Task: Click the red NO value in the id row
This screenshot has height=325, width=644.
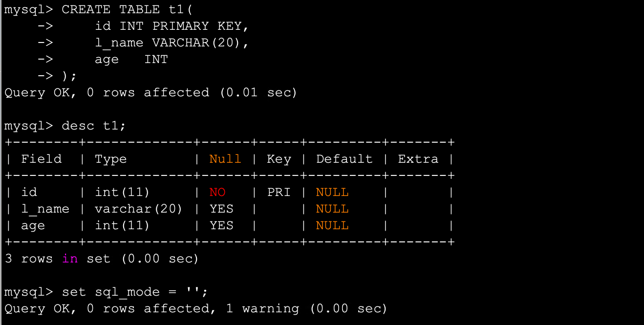Action: (217, 192)
